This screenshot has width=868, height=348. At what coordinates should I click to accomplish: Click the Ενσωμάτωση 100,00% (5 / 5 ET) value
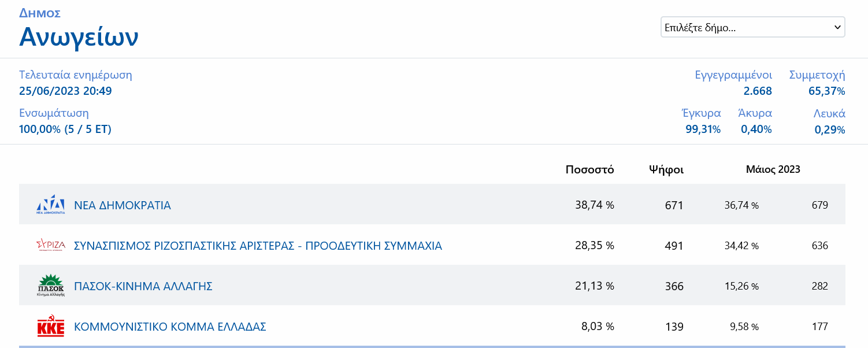tap(65, 129)
